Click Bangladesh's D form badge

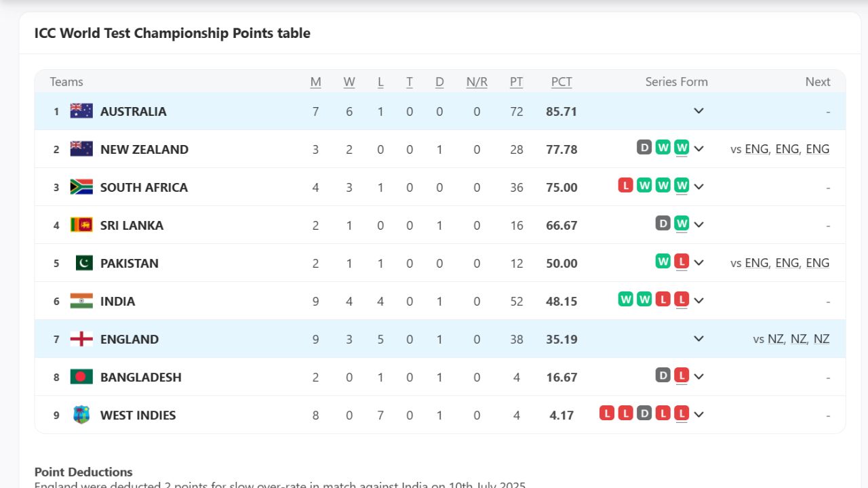(663, 376)
